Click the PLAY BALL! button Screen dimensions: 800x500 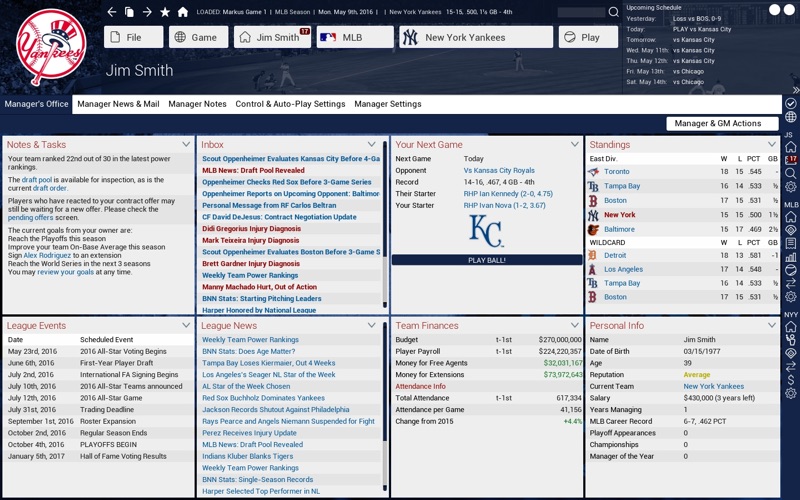(x=487, y=260)
